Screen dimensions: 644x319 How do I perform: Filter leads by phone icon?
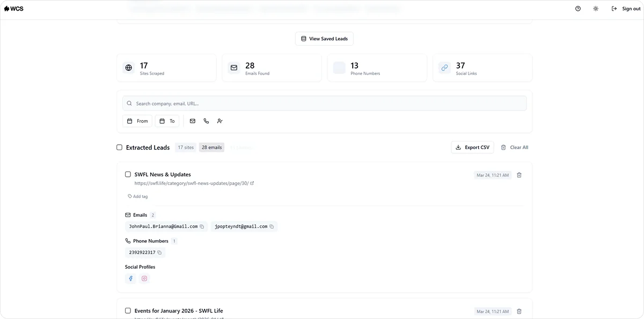(x=206, y=121)
